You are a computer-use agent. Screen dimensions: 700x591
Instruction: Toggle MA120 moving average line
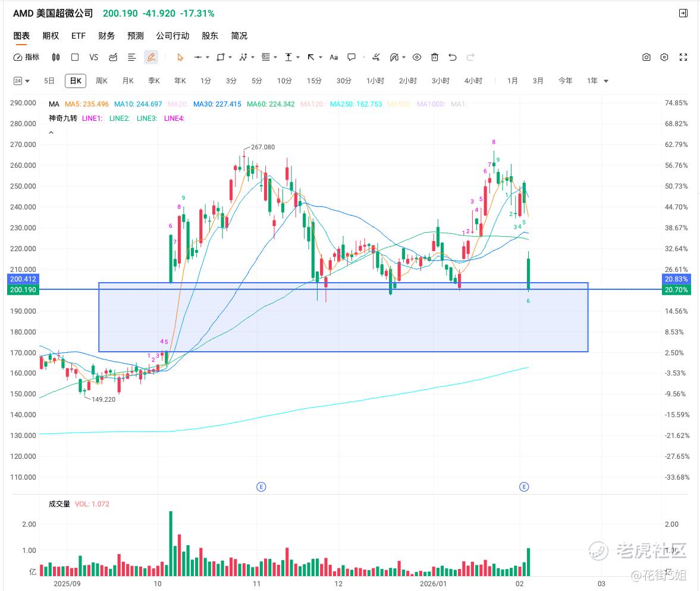[312, 104]
